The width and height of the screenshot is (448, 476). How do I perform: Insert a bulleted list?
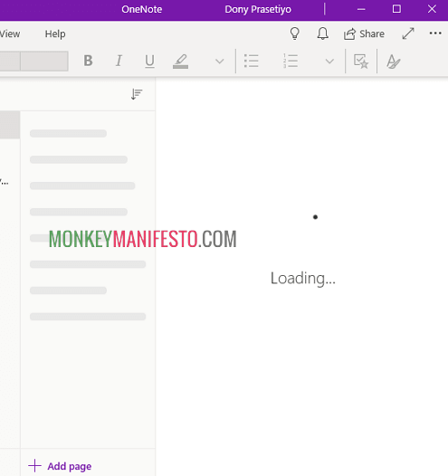click(252, 61)
